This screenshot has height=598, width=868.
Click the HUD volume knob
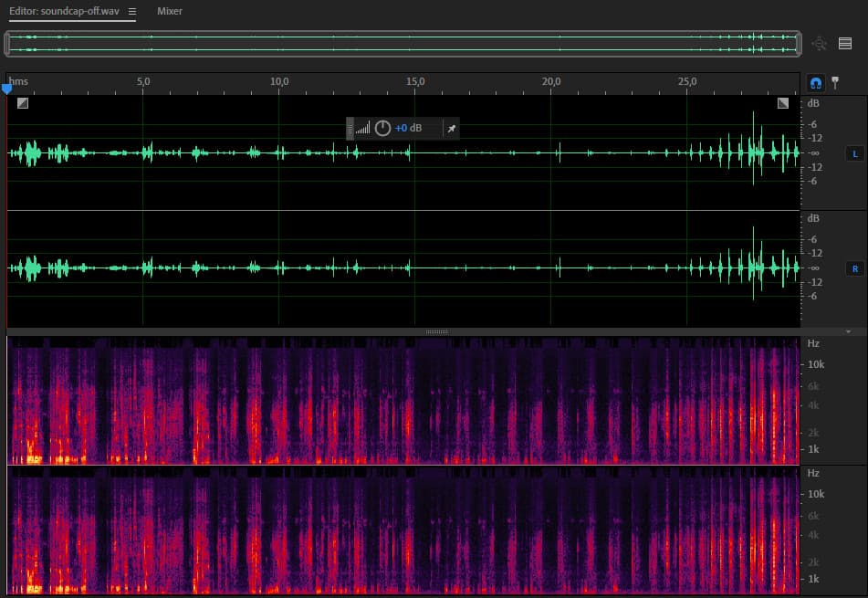point(382,129)
